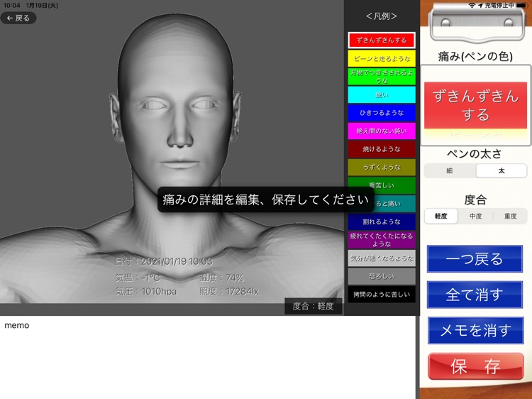532x399 pixels.
Task: Pick the magenta 絶え間のない鈍い swatch
Action: 382,131
